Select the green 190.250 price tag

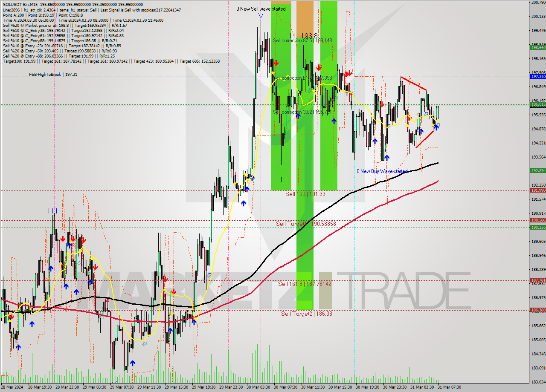pos(538,228)
